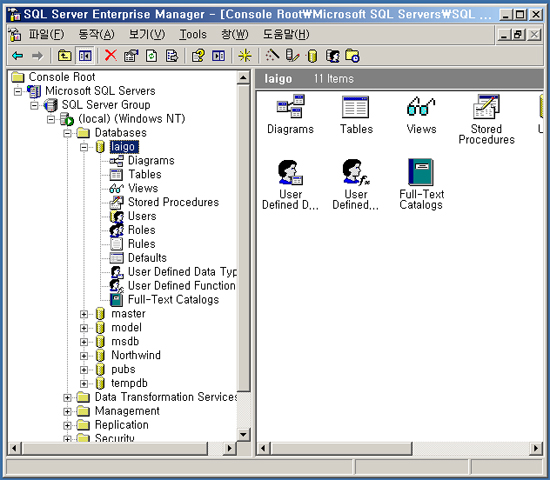Open the 보기(V) menu
Image resolution: width=550 pixels, height=480 pixels.
tap(147, 34)
